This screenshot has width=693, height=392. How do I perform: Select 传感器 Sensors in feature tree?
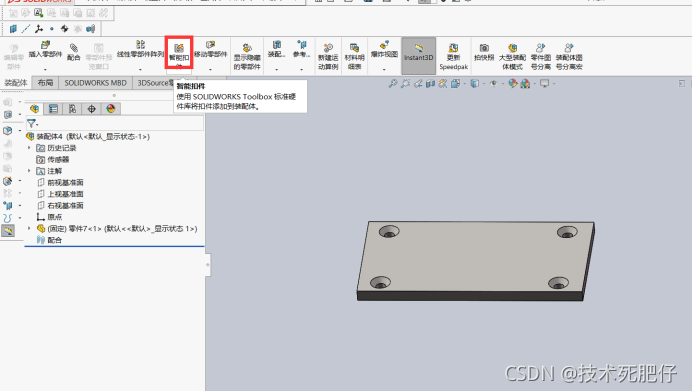[53, 160]
